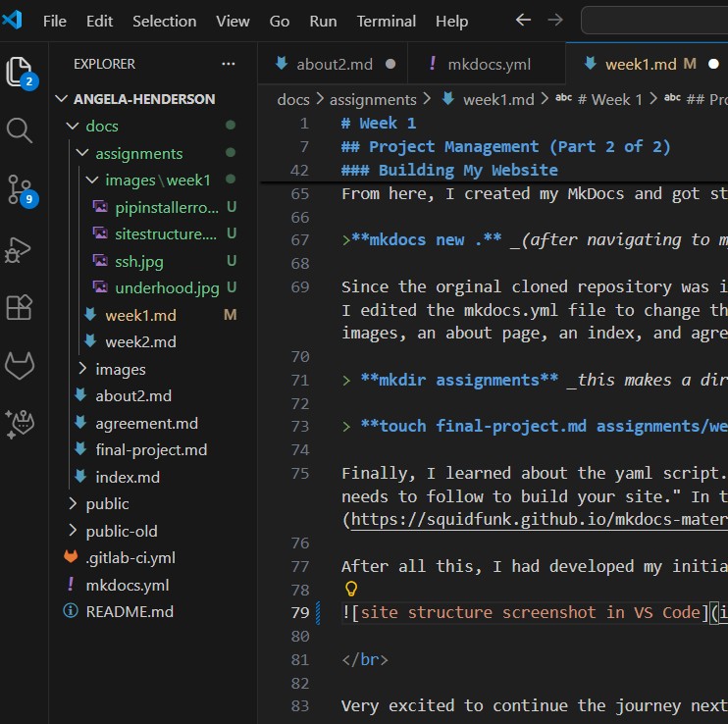Switch to the mkdocs.yml tab

pos(489,64)
